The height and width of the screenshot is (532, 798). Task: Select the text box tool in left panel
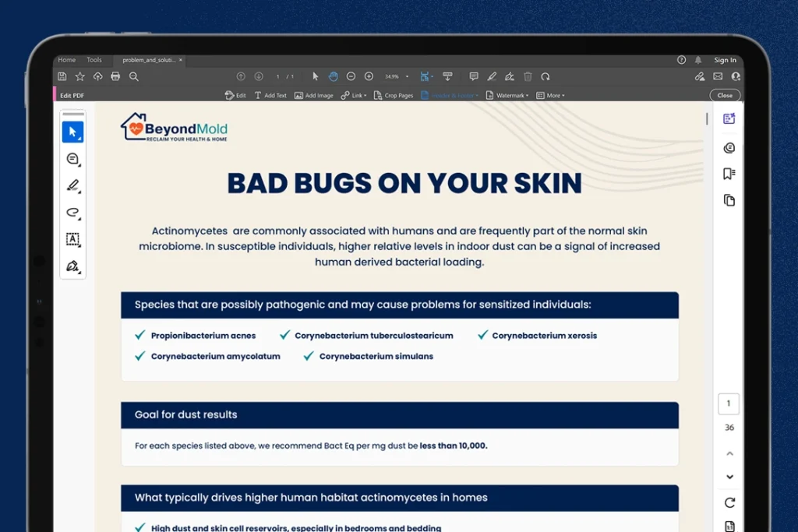[72, 240]
